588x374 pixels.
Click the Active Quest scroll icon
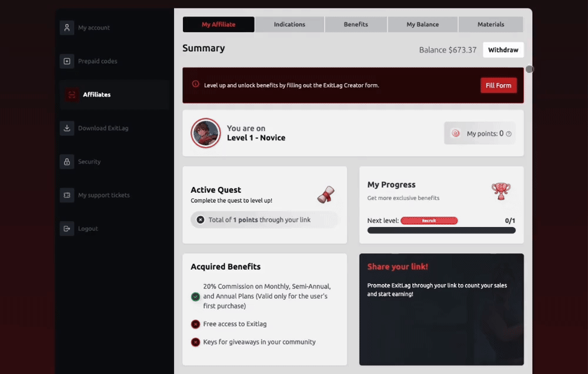pos(326,194)
